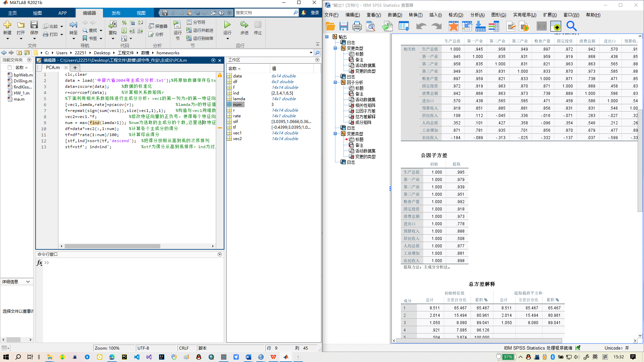Click the SPSS Run Script icon

click(x=524, y=26)
